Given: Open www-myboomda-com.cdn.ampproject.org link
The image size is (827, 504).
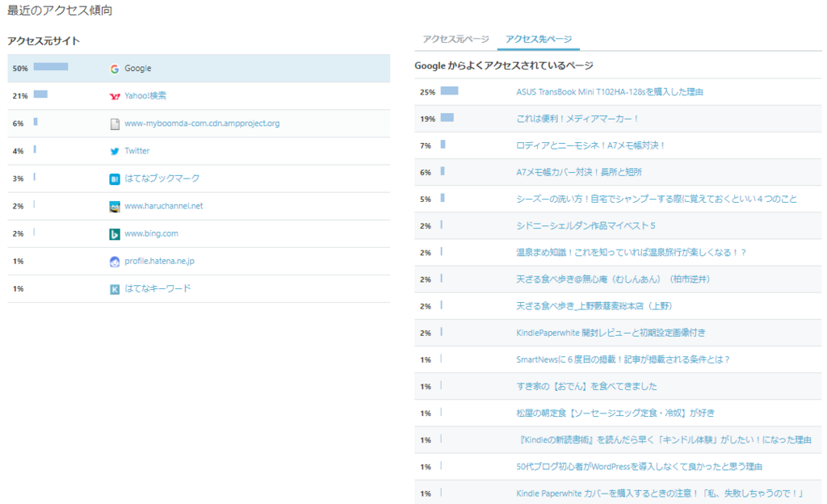Looking at the screenshot, I should [x=202, y=124].
